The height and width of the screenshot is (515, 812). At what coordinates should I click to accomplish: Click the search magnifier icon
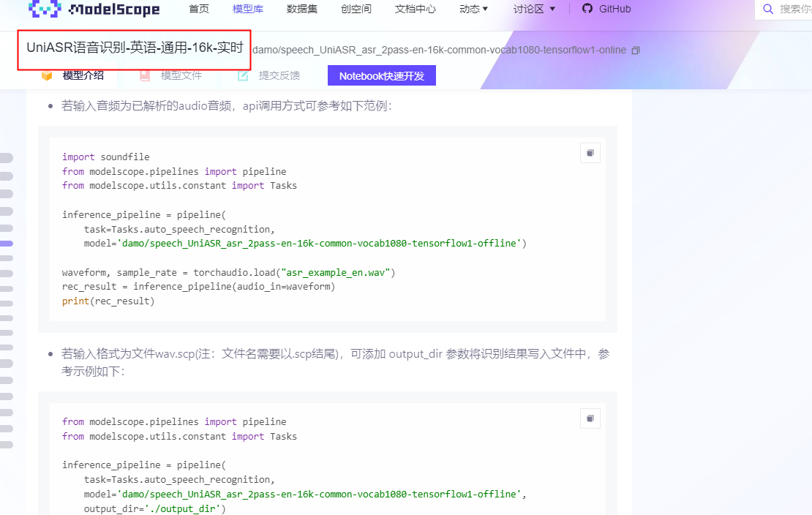click(768, 9)
